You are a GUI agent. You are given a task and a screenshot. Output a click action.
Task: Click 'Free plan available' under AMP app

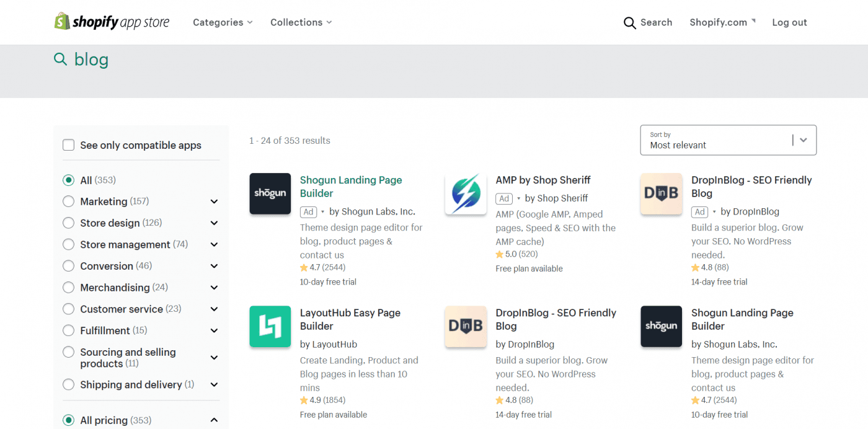(529, 268)
